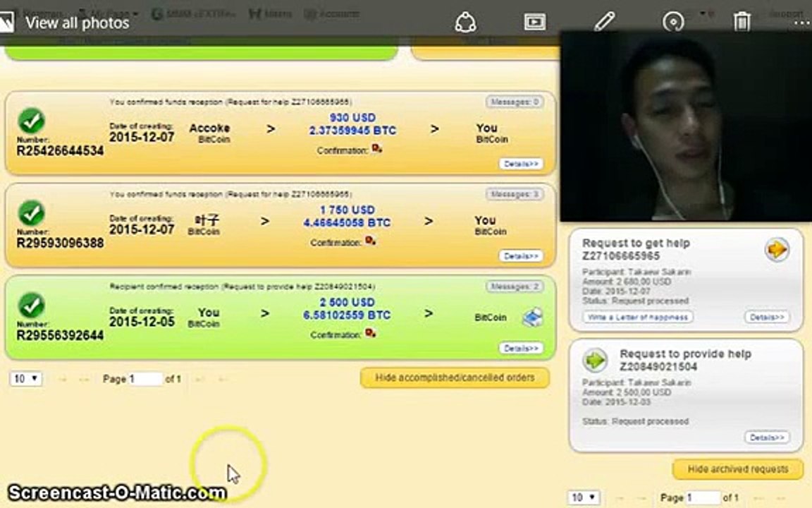This screenshot has width=812, height=508.
Task: Open Messages: 0 for order R25426644534
Action: pyautogui.click(x=515, y=102)
